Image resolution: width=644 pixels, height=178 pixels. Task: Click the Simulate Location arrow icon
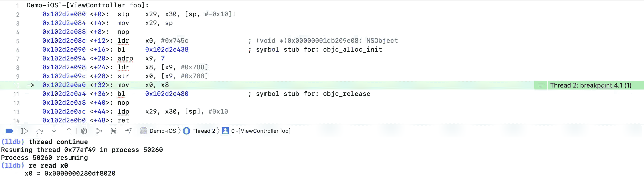click(x=128, y=131)
